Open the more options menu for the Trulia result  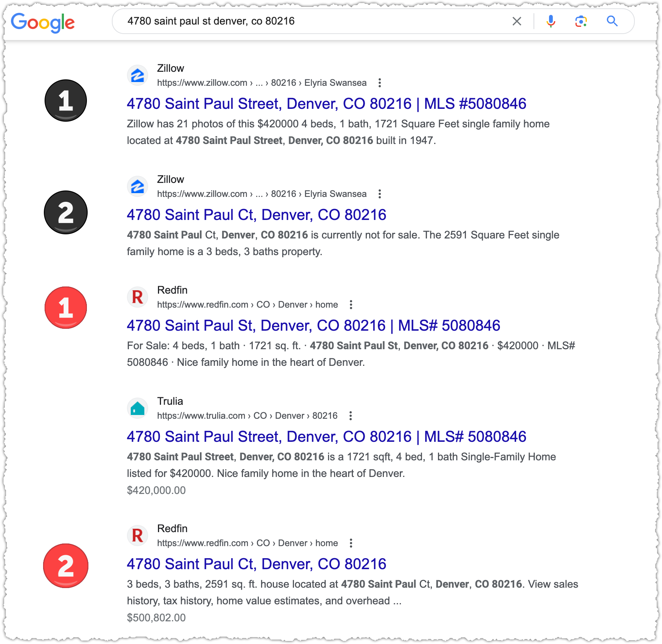click(351, 416)
